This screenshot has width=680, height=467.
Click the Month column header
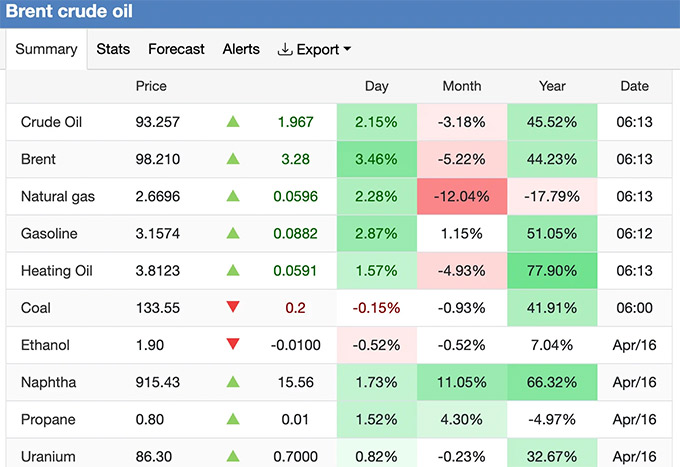click(x=461, y=86)
